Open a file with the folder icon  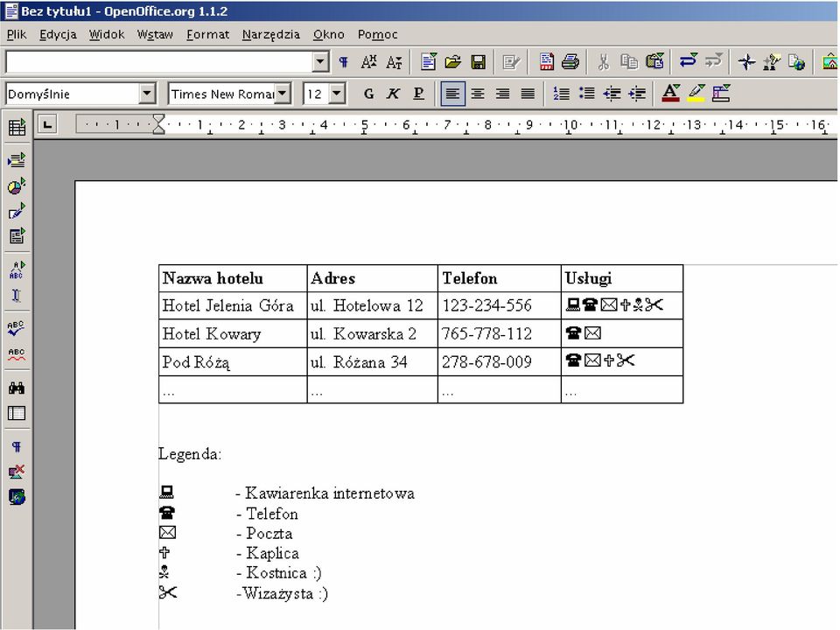453,62
